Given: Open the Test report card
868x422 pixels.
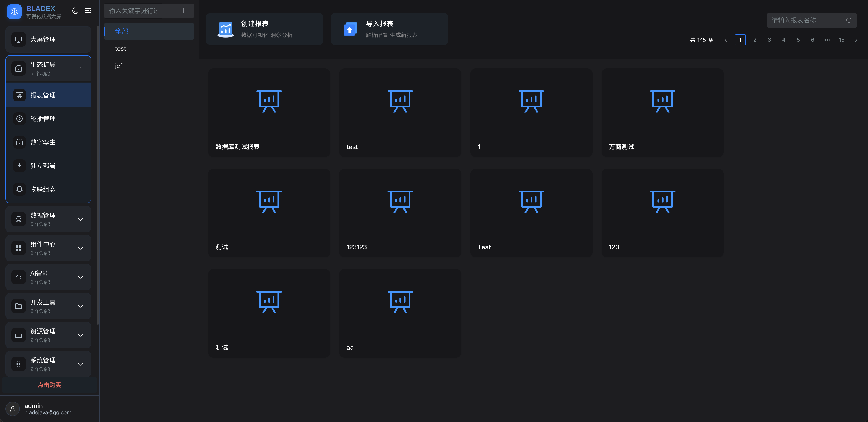Looking at the screenshot, I should tap(531, 213).
